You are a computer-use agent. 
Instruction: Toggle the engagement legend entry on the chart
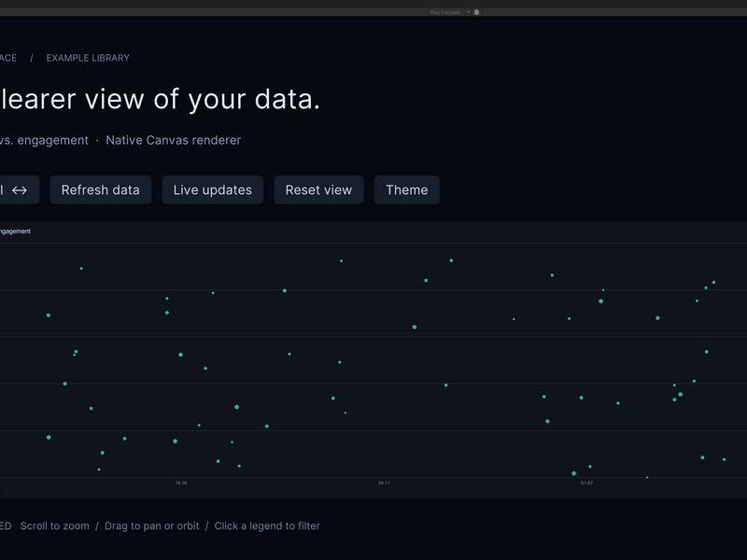[15, 231]
